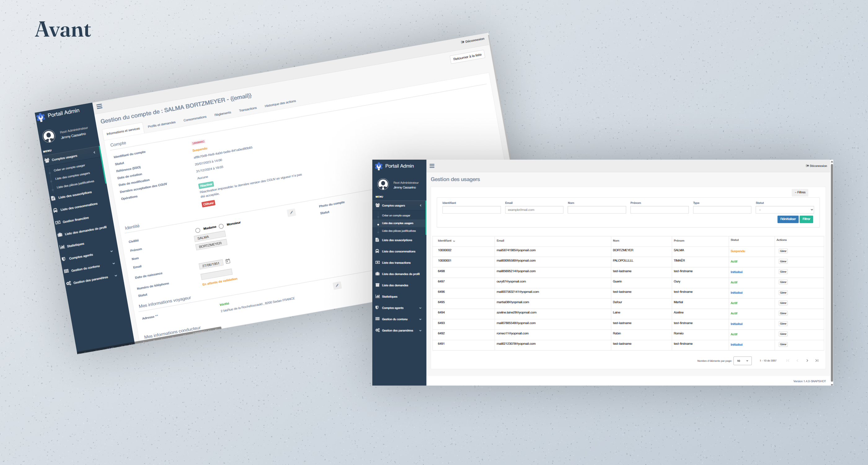868x465 pixels.
Task: Click Liste des transactions icon in right sidebar
Action: pos(377,263)
